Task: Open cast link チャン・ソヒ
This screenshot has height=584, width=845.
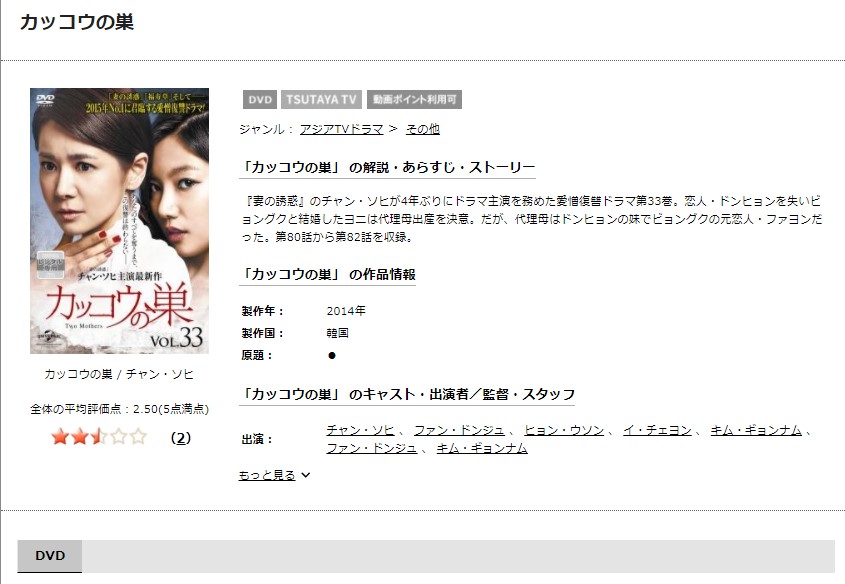Action: tap(361, 430)
